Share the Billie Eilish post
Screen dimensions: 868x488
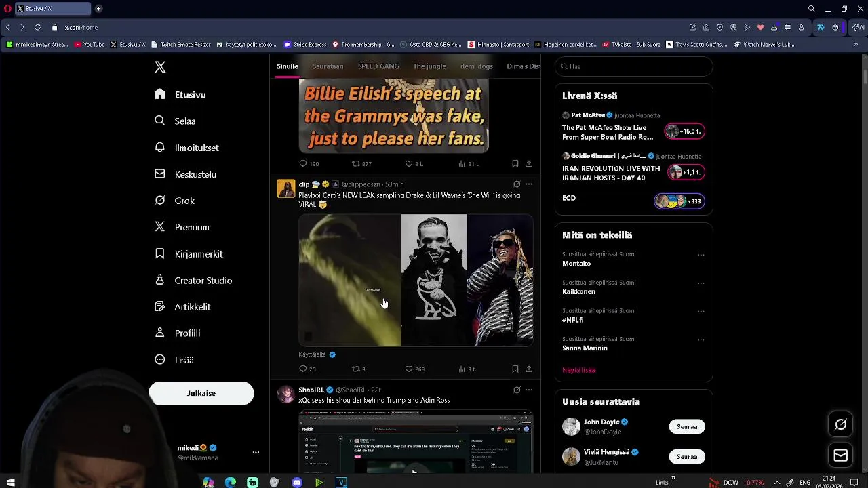pyautogui.click(x=529, y=163)
